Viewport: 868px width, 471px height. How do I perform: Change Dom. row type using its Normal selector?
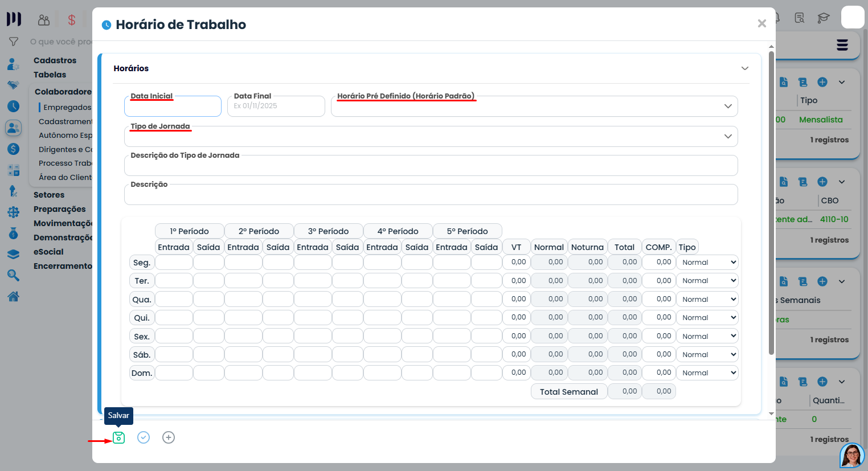coord(707,372)
